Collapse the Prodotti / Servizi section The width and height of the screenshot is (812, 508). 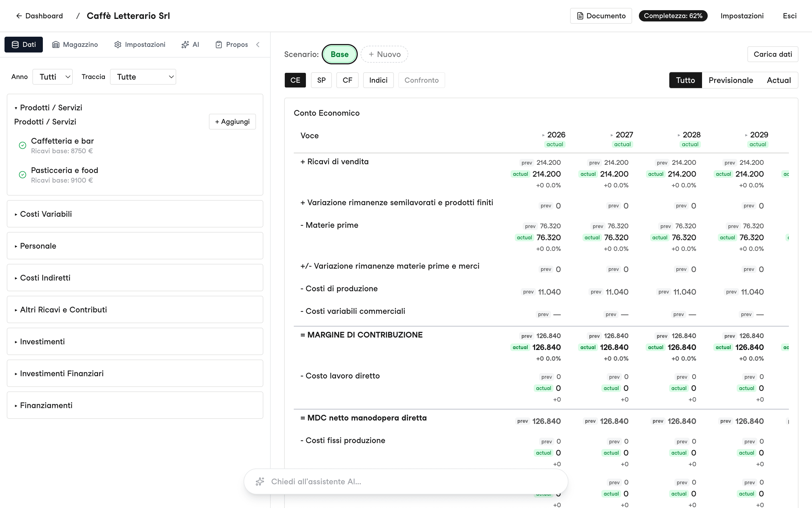(48, 108)
